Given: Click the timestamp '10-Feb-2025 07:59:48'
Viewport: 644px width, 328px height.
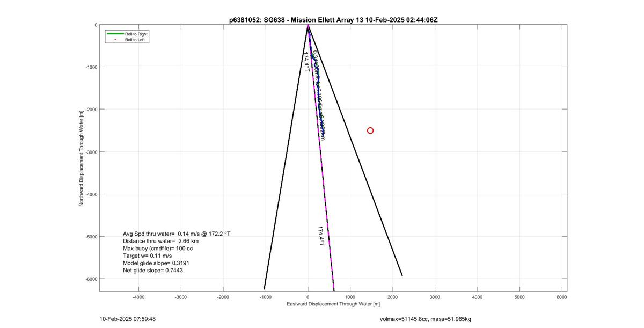Looking at the screenshot, I should 128,319.
